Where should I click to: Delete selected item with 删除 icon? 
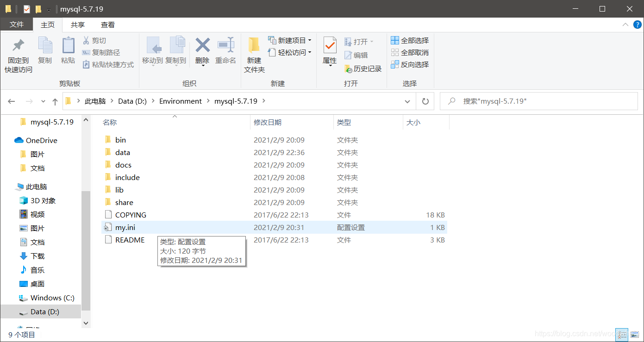pos(202,51)
